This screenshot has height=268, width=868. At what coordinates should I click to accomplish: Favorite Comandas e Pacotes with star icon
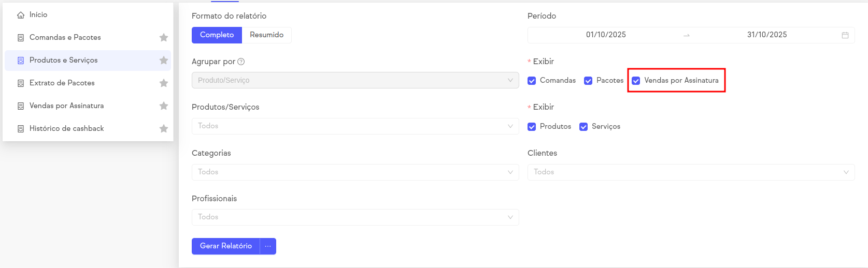point(164,37)
